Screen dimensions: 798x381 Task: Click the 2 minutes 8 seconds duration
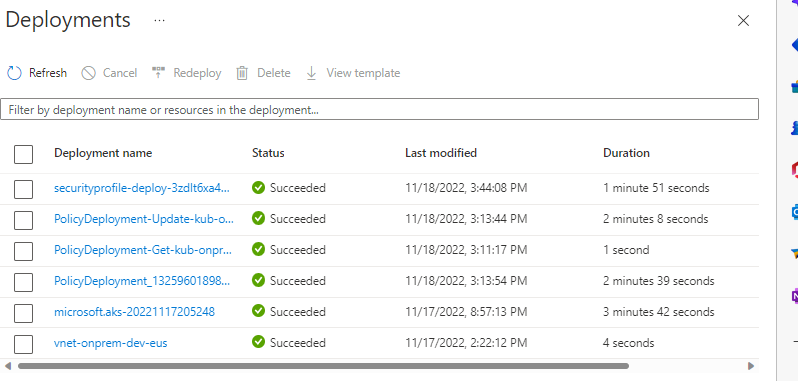656,219
